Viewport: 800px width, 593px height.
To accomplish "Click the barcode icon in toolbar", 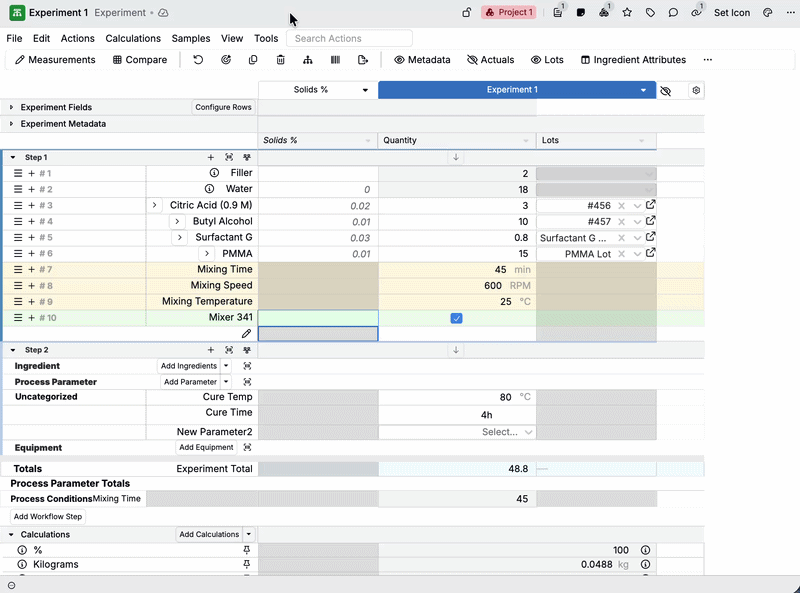I will tap(335, 60).
